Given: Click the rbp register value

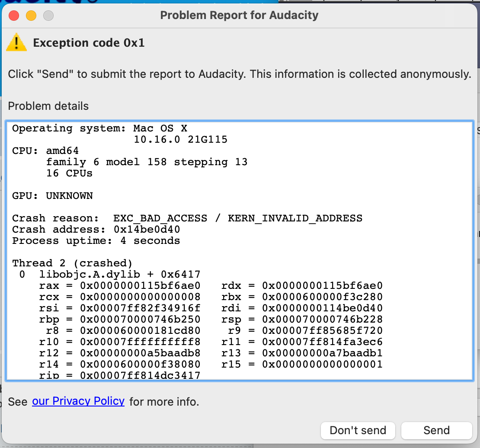Looking at the screenshot, I should tap(140, 320).
